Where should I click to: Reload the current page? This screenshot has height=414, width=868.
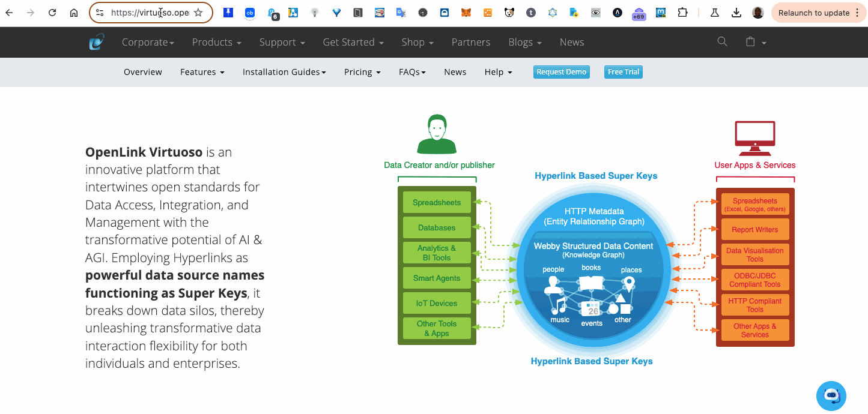(52, 13)
